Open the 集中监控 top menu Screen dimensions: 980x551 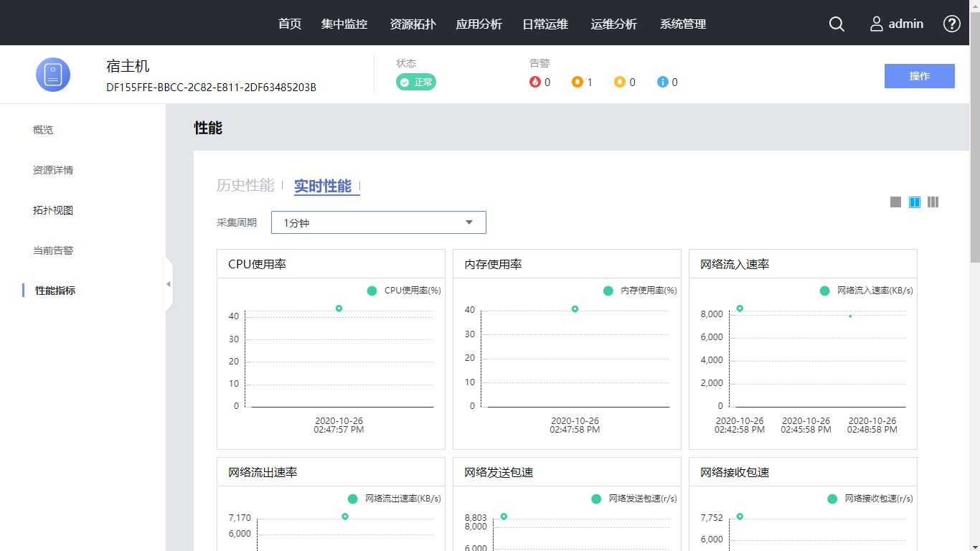344,24
